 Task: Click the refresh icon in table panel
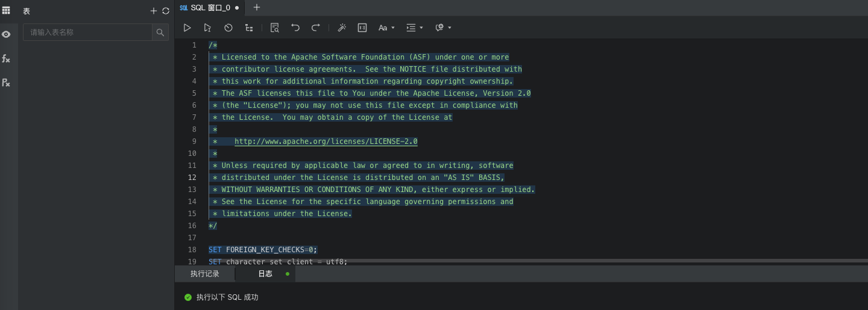click(166, 11)
